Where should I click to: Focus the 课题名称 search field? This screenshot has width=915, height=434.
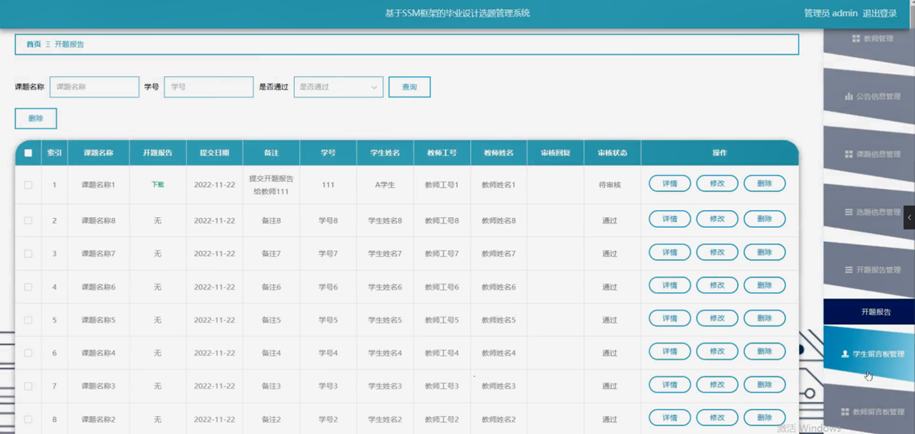pos(95,87)
